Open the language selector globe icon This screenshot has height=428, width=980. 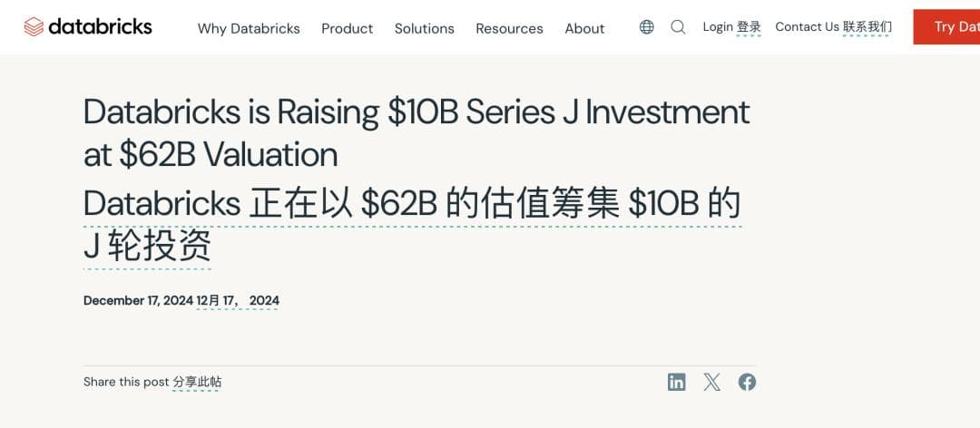point(646,27)
